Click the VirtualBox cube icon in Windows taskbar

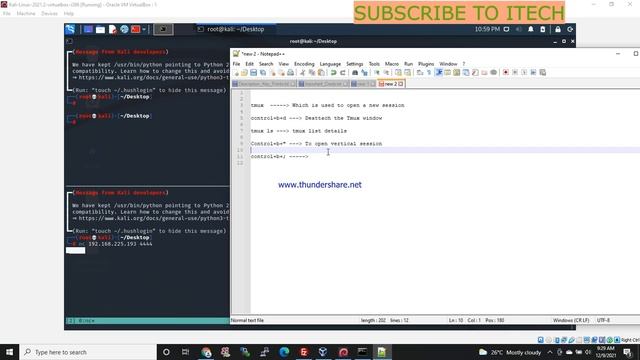click(323, 352)
